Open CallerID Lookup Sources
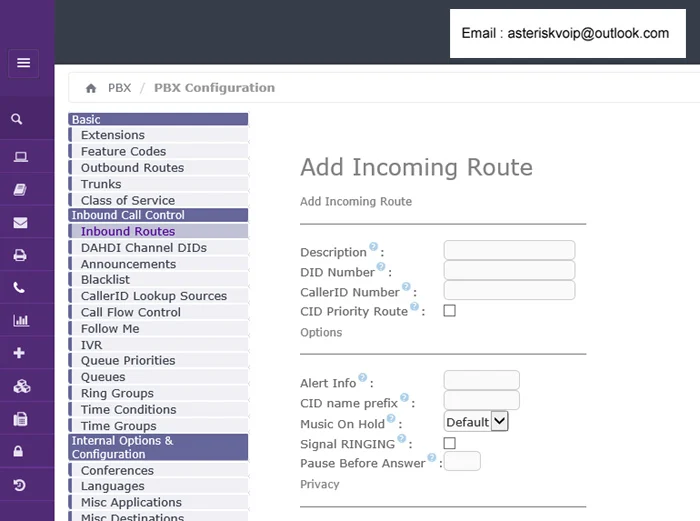The width and height of the screenshot is (700, 521). click(158, 296)
